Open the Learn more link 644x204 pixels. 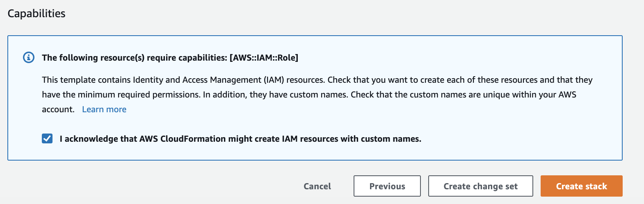(x=104, y=109)
